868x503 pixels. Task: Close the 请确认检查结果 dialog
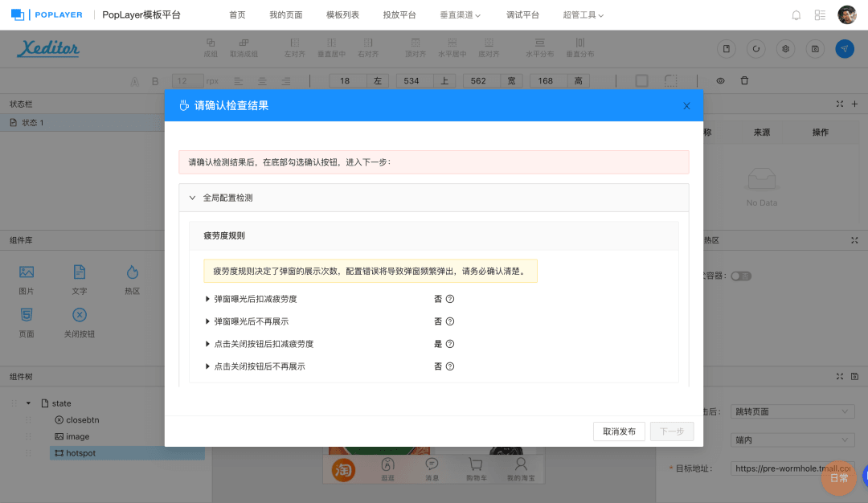click(686, 106)
